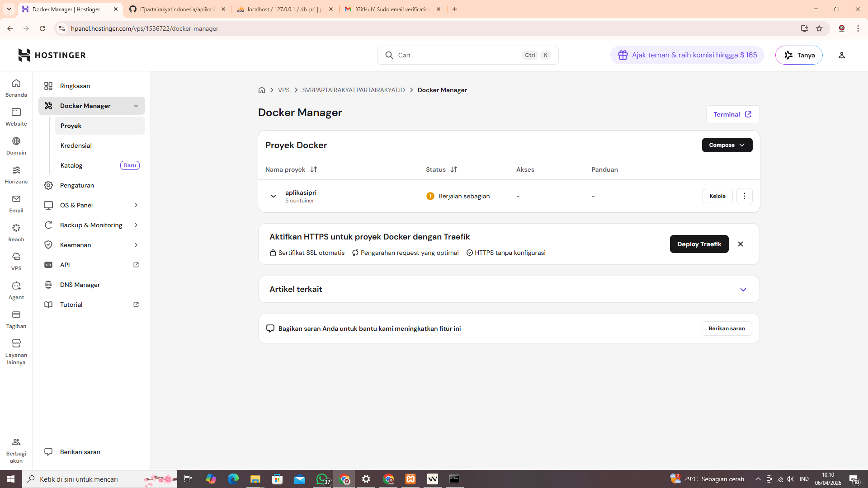The image size is (868, 488).
Task: Open the Reach sidebar icon
Action: 16,232
